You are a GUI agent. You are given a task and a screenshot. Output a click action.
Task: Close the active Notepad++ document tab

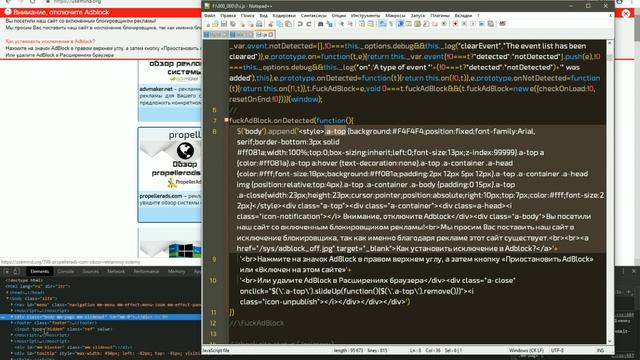tap(271, 35)
